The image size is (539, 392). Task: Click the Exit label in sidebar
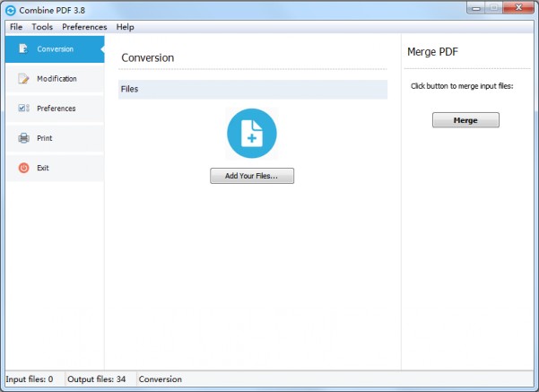pyautogui.click(x=43, y=168)
